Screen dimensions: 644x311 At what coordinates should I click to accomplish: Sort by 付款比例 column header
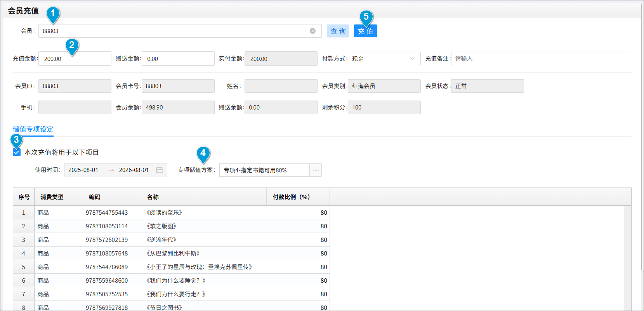coord(291,197)
